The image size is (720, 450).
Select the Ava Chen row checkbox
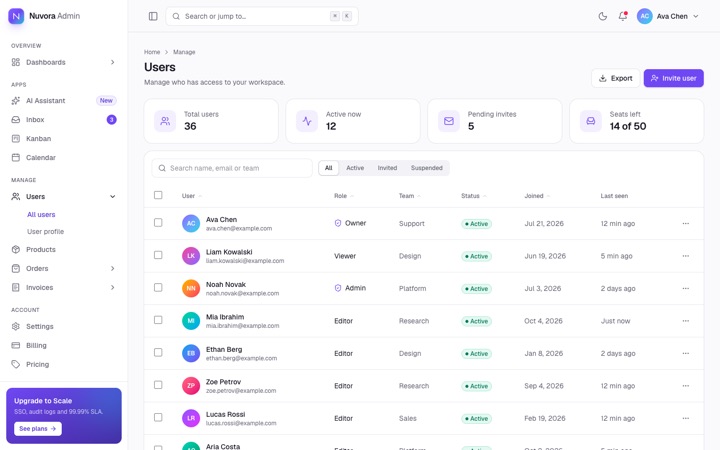158,223
